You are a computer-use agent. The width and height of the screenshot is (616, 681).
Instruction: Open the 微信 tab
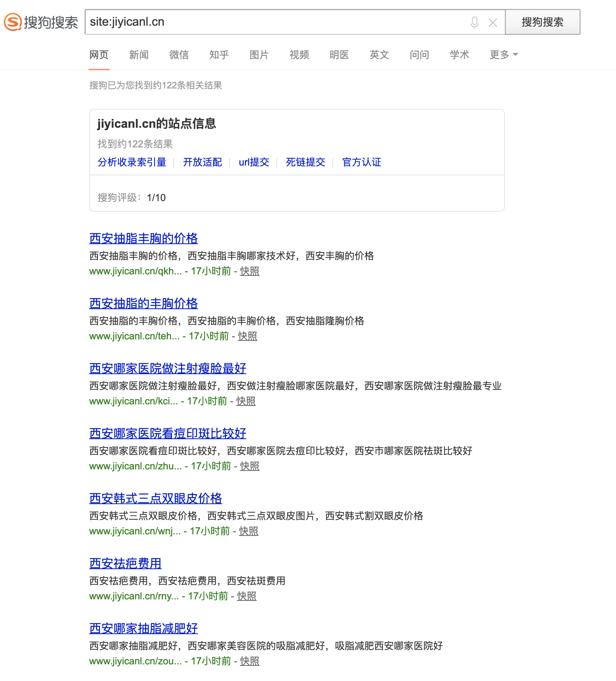179,55
